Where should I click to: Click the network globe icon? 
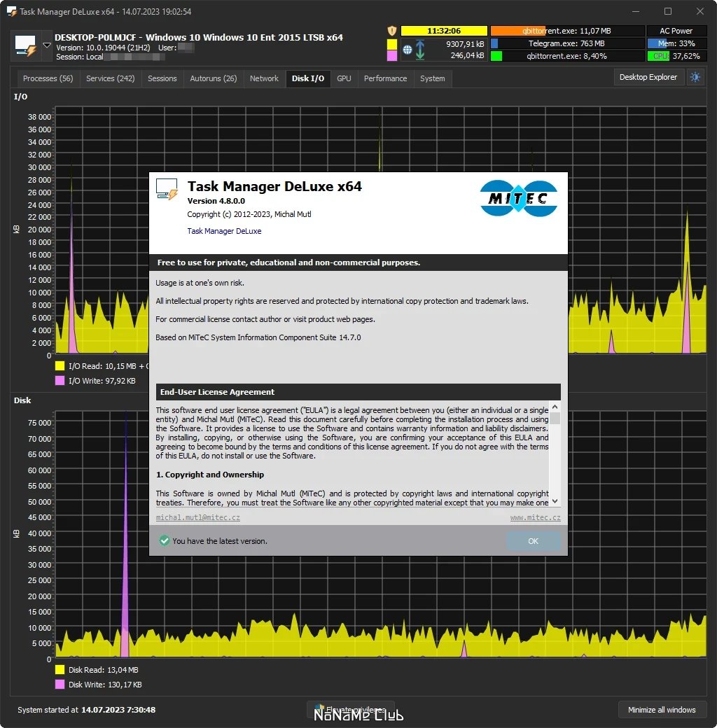pyautogui.click(x=408, y=50)
